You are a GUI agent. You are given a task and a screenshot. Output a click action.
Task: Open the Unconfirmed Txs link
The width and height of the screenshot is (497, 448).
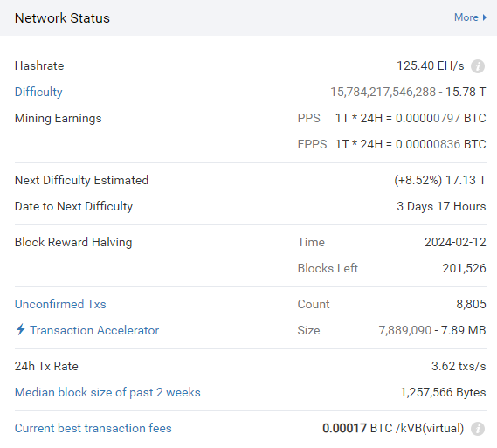60,304
